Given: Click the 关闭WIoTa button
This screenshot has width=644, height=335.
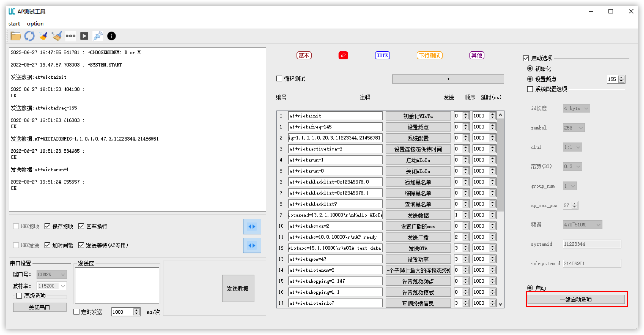Looking at the screenshot, I should (418, 171).
